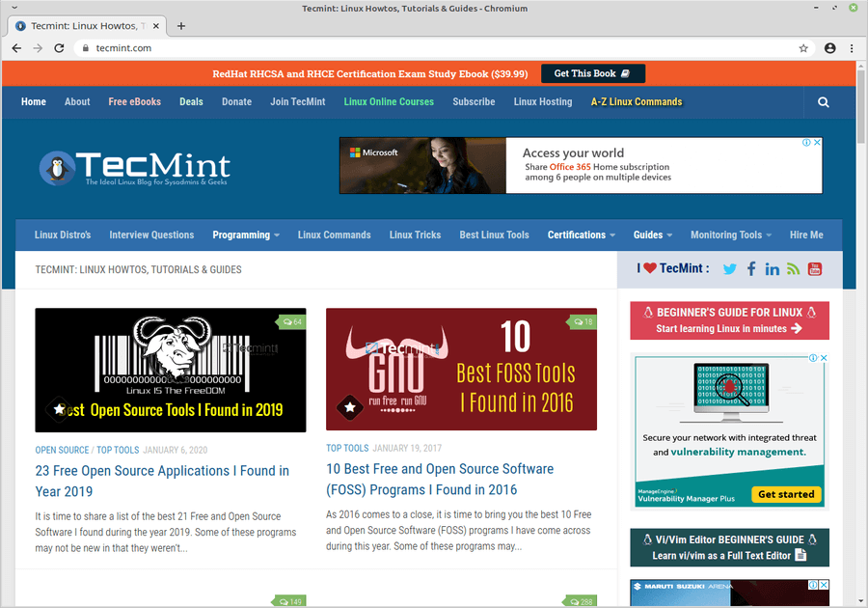Open the Chromium three-dot menu
Viewport: 868px width, 608px height.
852,48
